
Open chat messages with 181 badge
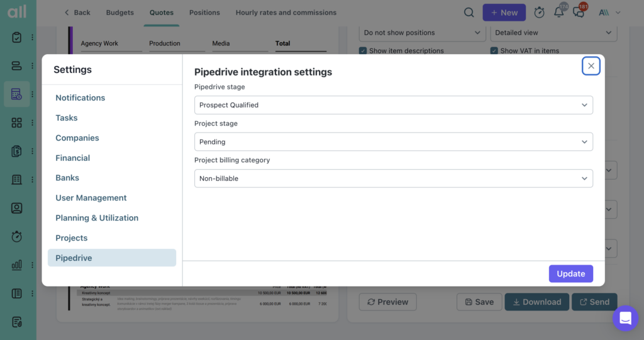pyautogui.click(x=579, y=11)
